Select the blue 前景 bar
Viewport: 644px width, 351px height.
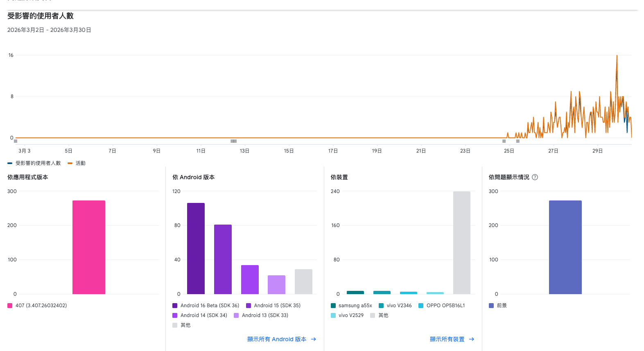565,247
